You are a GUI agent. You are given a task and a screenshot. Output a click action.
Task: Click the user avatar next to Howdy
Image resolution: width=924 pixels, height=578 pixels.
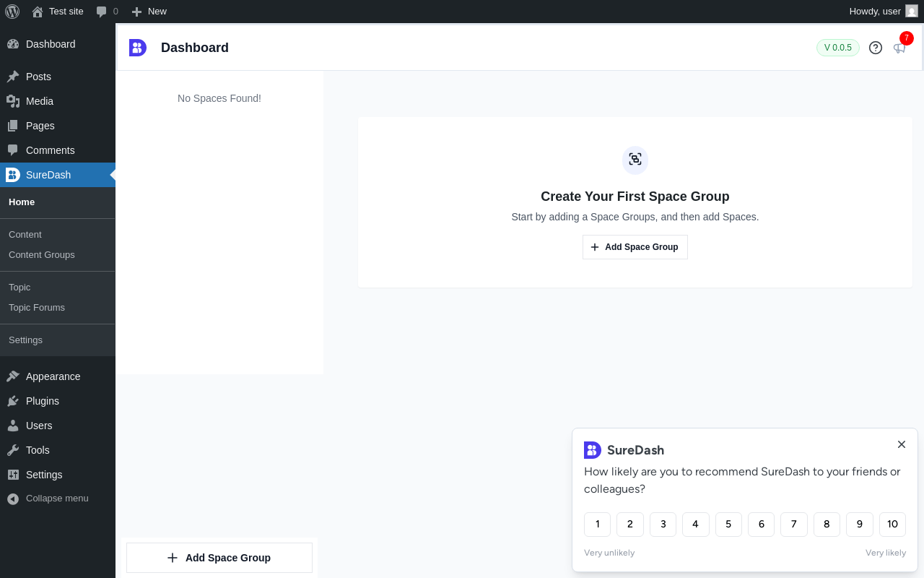click(x=912, y=12)
